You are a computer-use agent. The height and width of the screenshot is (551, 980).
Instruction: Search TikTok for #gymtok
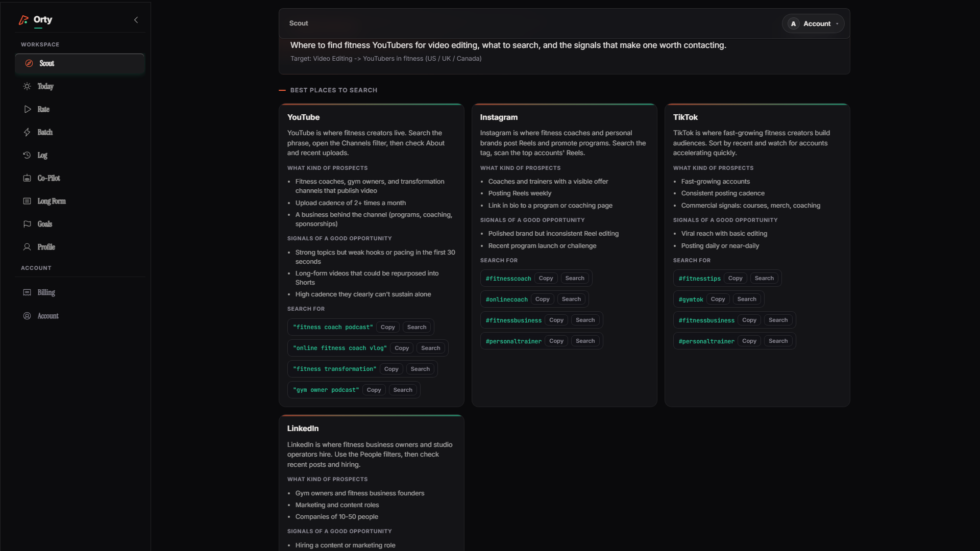[746, 299]
